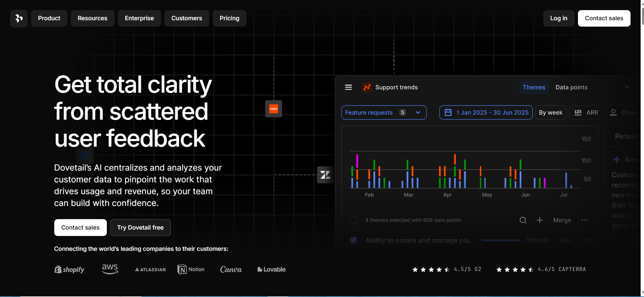The height and width of the screenshot is (297, 644).
Task: Click the person icon next to ARR
Action: click(x=613, y=113)
